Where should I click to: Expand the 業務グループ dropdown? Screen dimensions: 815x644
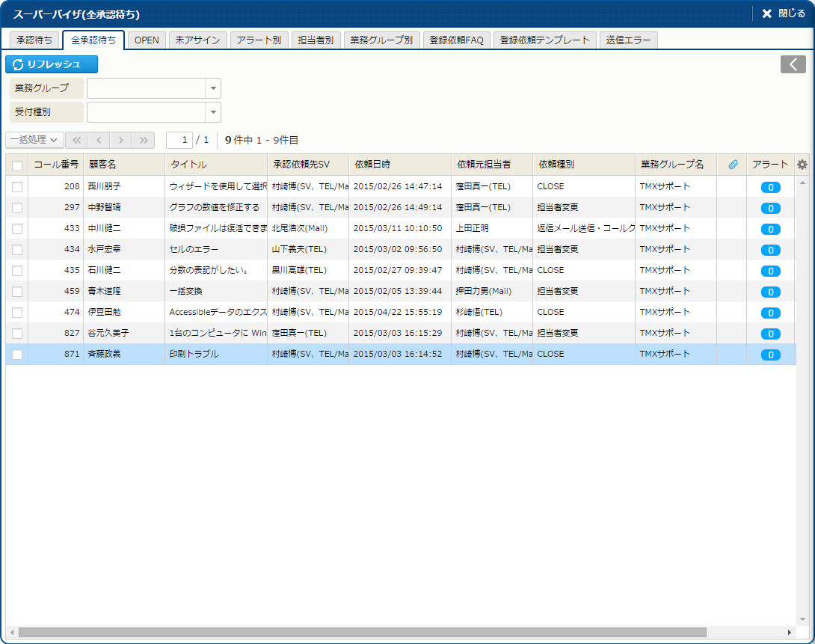coord(213,88)
